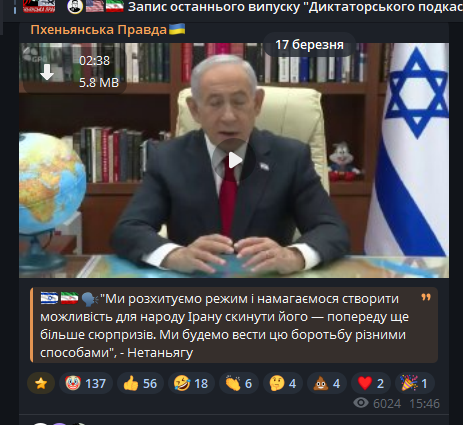The image size is (463, 425).
Task: Open quoted Netanyahu statement text
Action: click(x=224, y=325)
